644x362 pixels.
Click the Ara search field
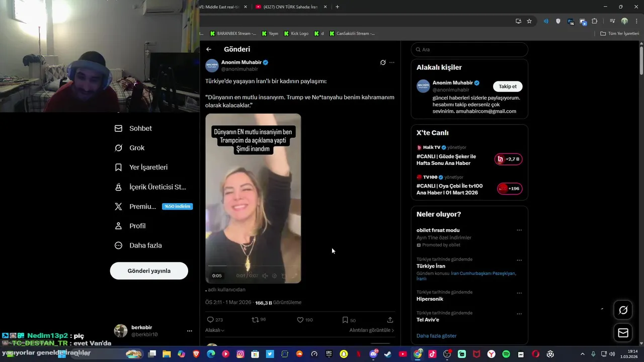(469, 50)
